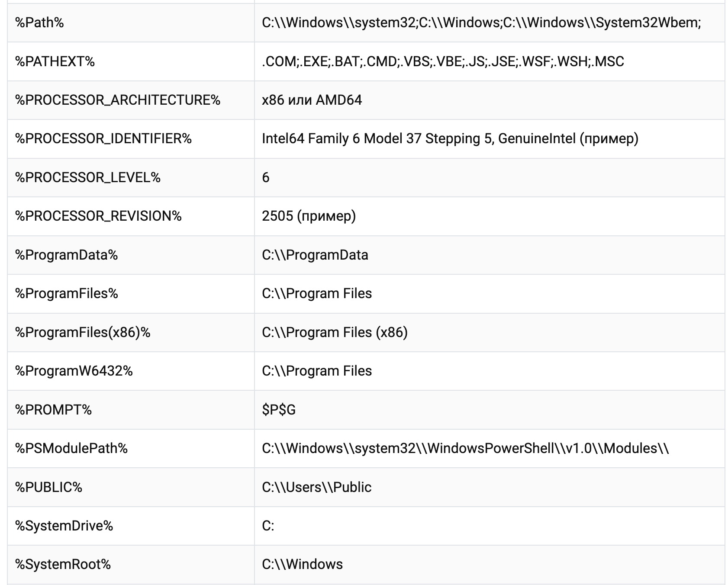This screenshot has height=585, width=728.
Task: Click the C:\\Users\\Public value
Action: pyautogui.click(x=316, y=487)
